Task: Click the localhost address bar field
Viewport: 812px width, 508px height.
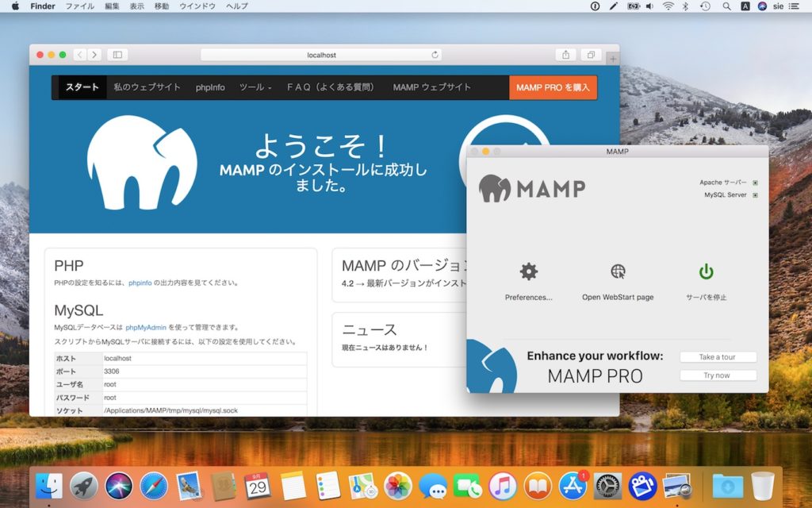Action: pos(322,55)
